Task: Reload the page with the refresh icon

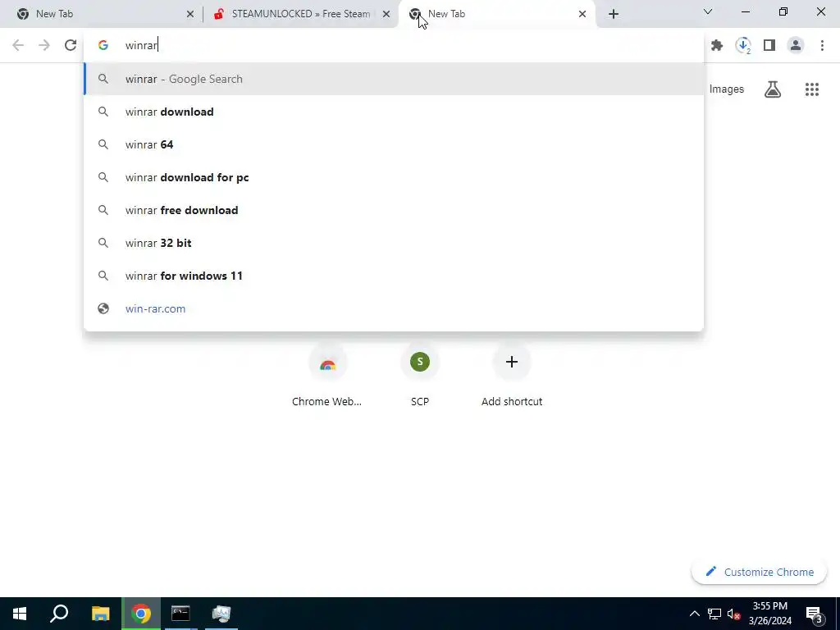Action: coord(71,45)
